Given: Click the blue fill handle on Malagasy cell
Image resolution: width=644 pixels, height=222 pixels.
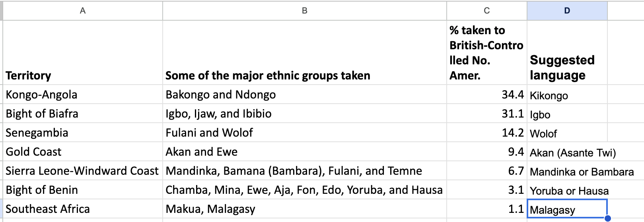Looking at the screenshot, I should pyautogui.click(x=607, y=218).
